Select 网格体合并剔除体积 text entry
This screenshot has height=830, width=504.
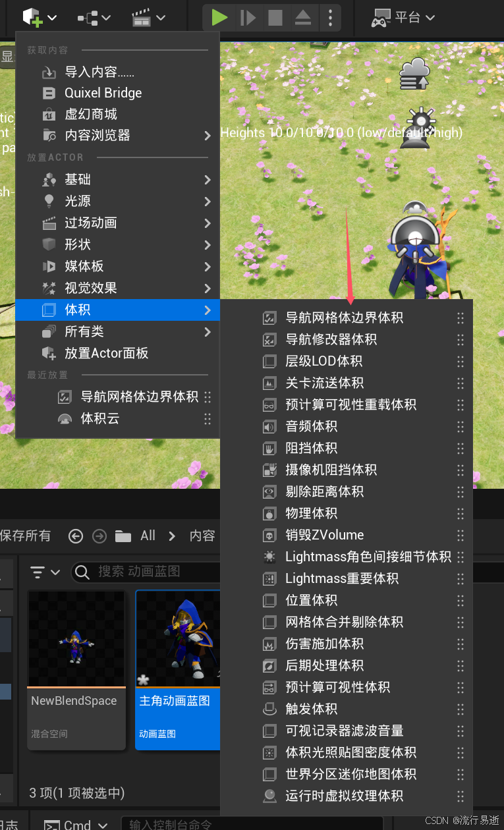tap(344, 622)
